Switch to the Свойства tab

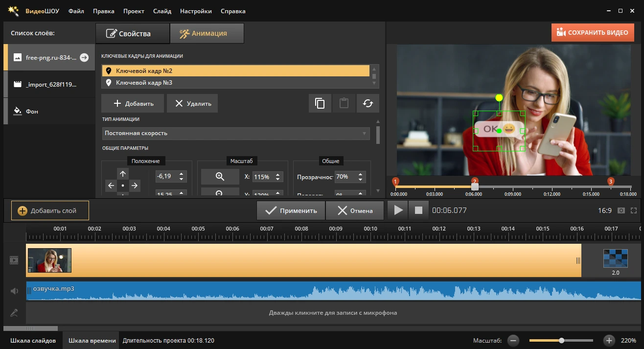click(x=133, y=34)
